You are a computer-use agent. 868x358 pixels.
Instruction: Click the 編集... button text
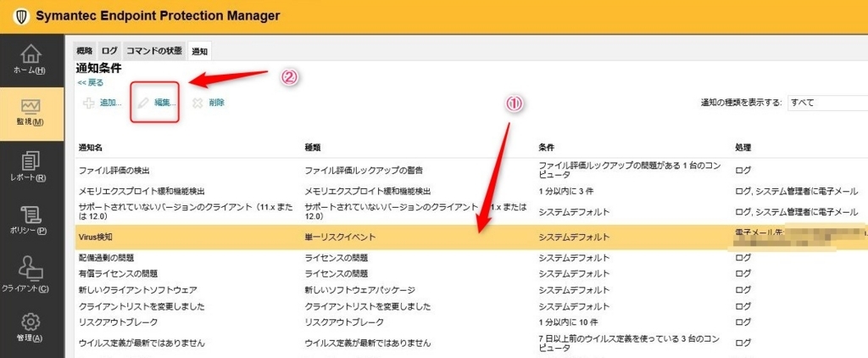click(165, 103)
